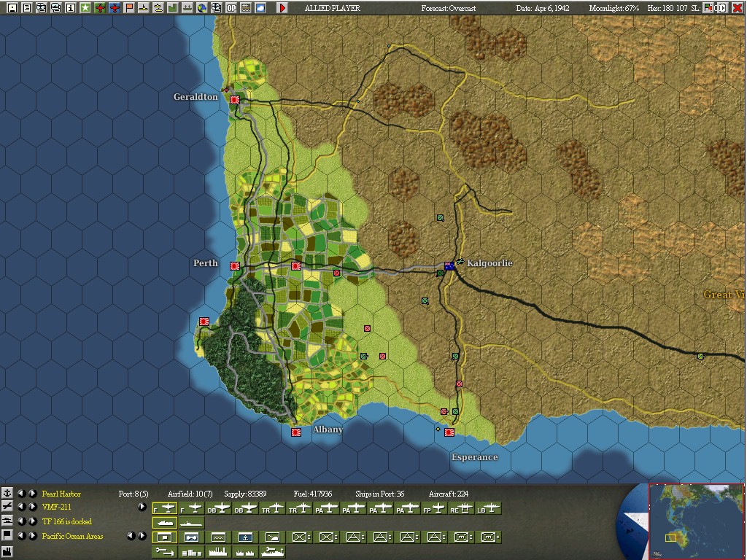Select the Japanese flag unit at Perth
This screenshot has height=560, width=747.
[x=234, y=265]
